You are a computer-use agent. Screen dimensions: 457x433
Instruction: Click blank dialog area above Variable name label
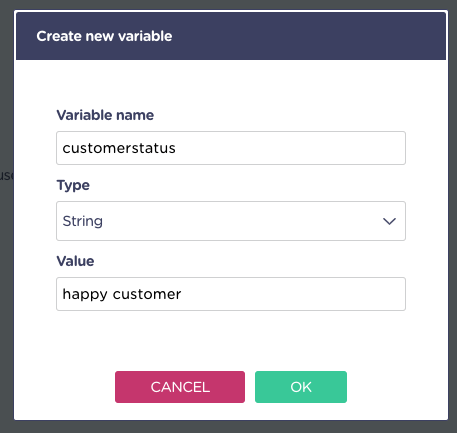(x=231, y=83)
